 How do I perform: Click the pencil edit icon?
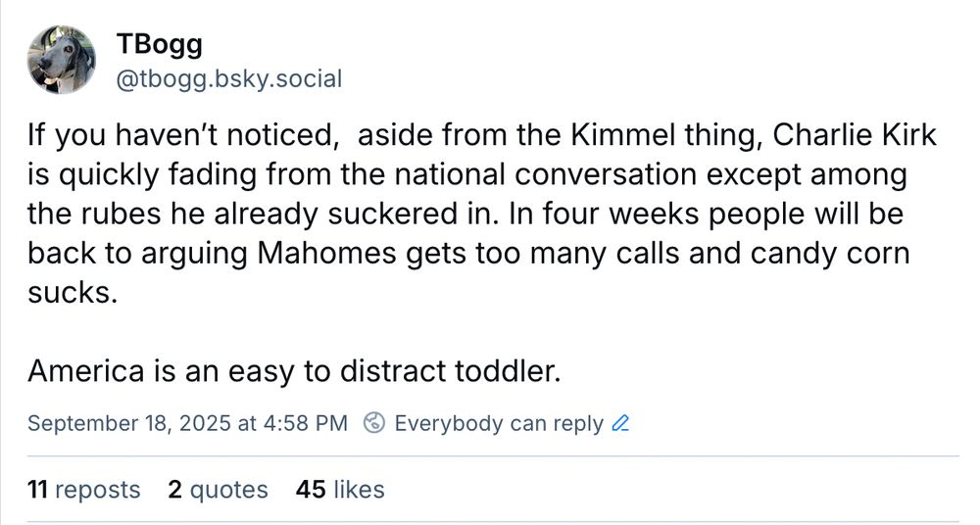(x=619, y=424)
